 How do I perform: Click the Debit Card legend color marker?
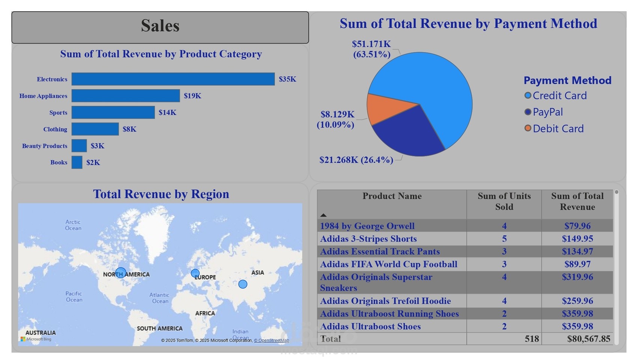tap(528, 128)
